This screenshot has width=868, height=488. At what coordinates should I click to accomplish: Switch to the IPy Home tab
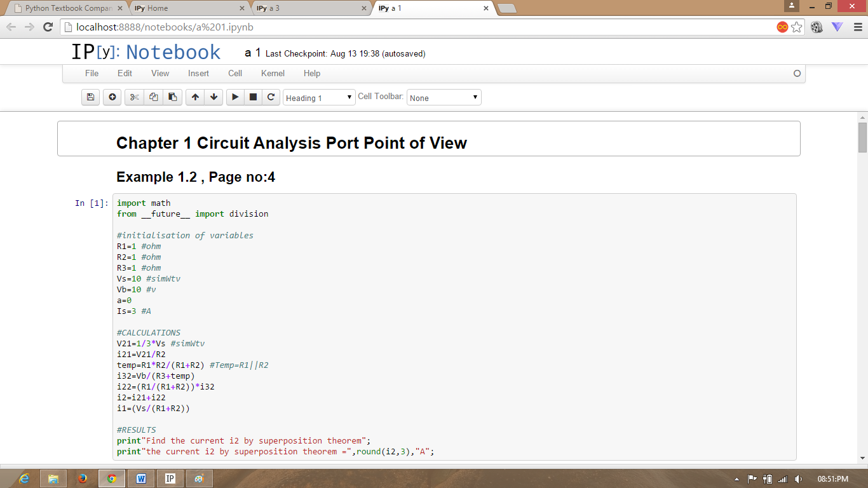187,8
